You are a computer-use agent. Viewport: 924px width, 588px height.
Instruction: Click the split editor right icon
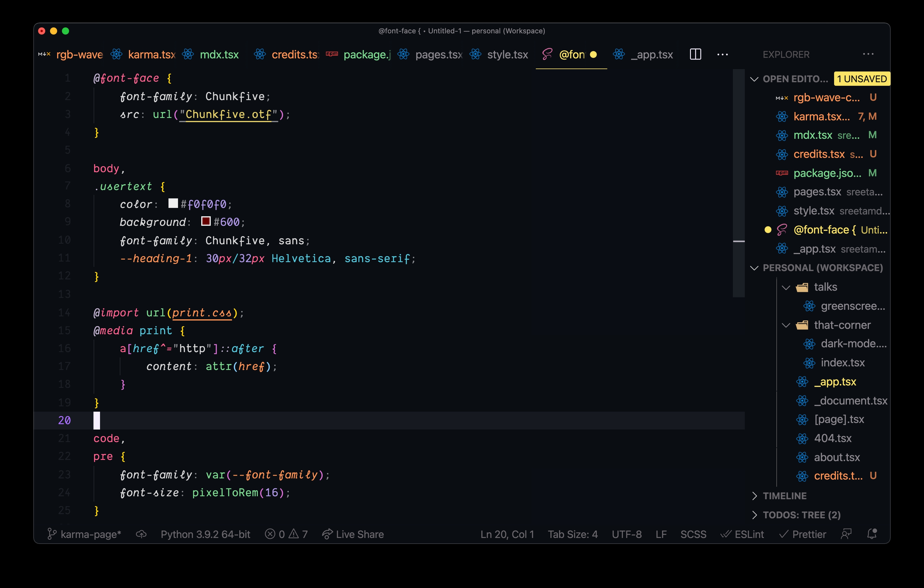(695, 55)
